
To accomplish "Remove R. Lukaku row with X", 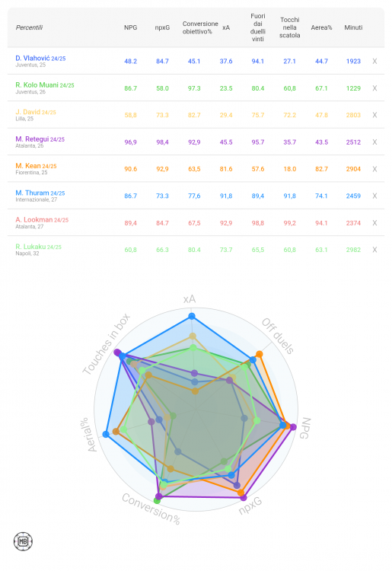I will pos(374,250).
